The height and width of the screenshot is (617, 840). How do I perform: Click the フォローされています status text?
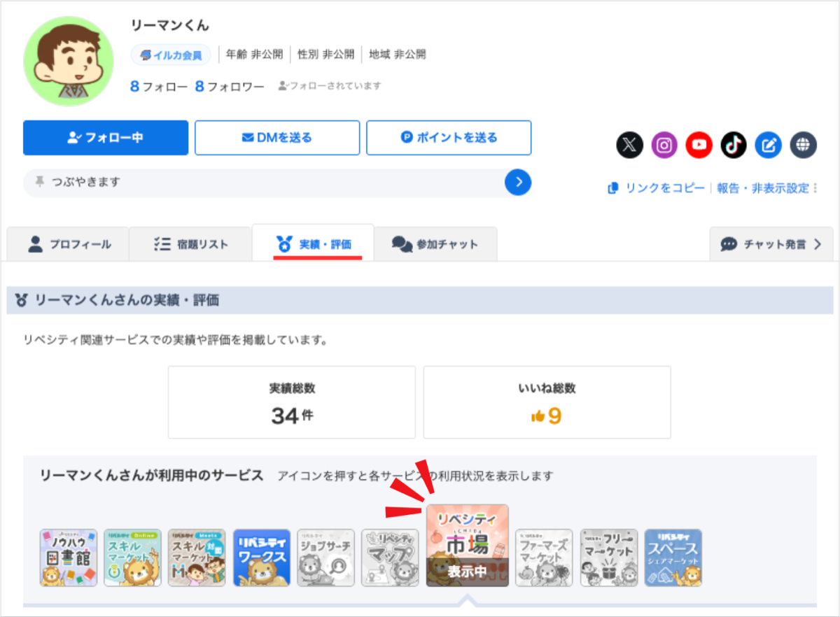coord(330,86)
